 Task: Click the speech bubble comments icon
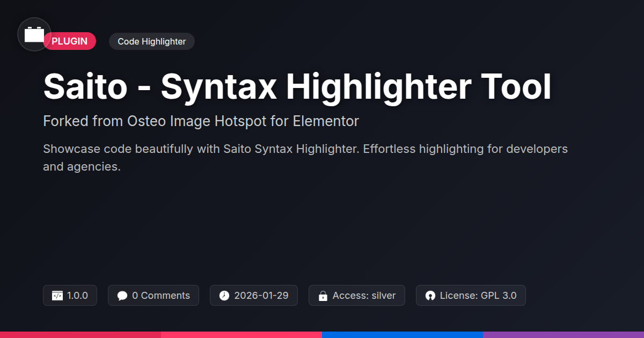(122, 296)
